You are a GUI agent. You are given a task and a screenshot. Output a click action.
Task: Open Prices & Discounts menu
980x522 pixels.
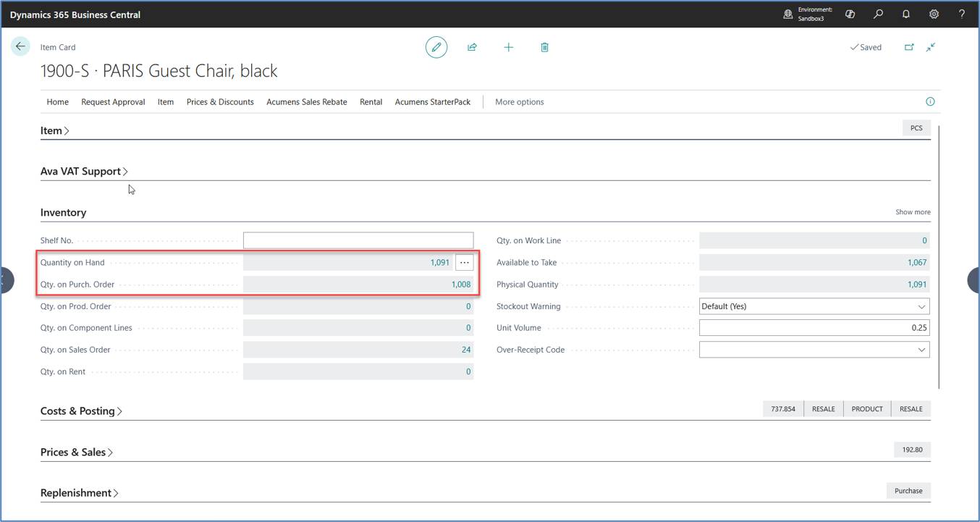pyautogui.click(x=220, y=102)
